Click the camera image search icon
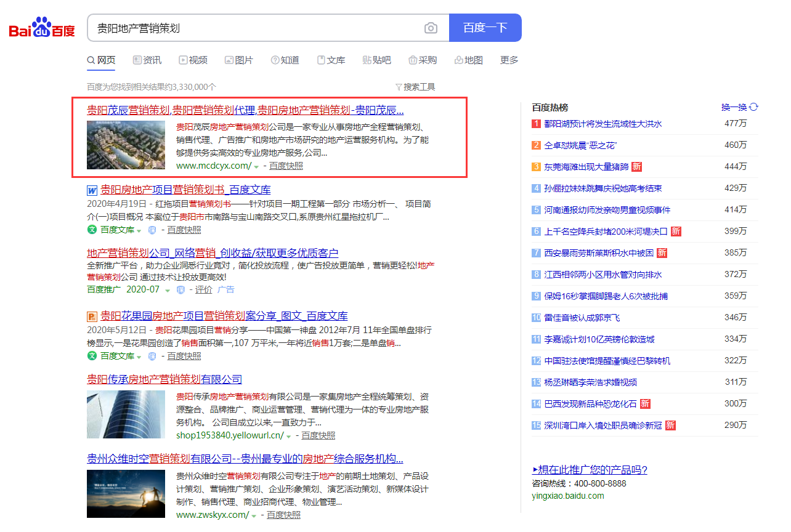791x532 pixels. click(431, 28)
